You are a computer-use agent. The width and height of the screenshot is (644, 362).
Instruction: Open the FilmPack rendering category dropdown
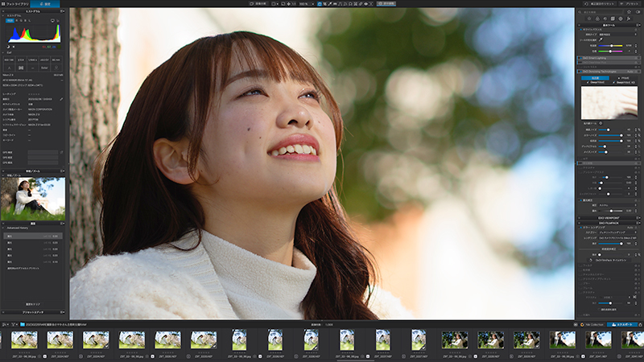click(617, 232)
